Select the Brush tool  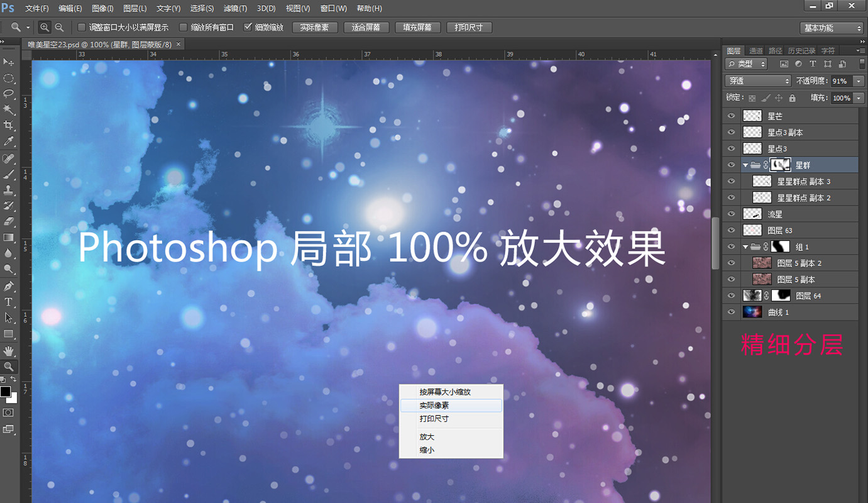pos(9,174)
